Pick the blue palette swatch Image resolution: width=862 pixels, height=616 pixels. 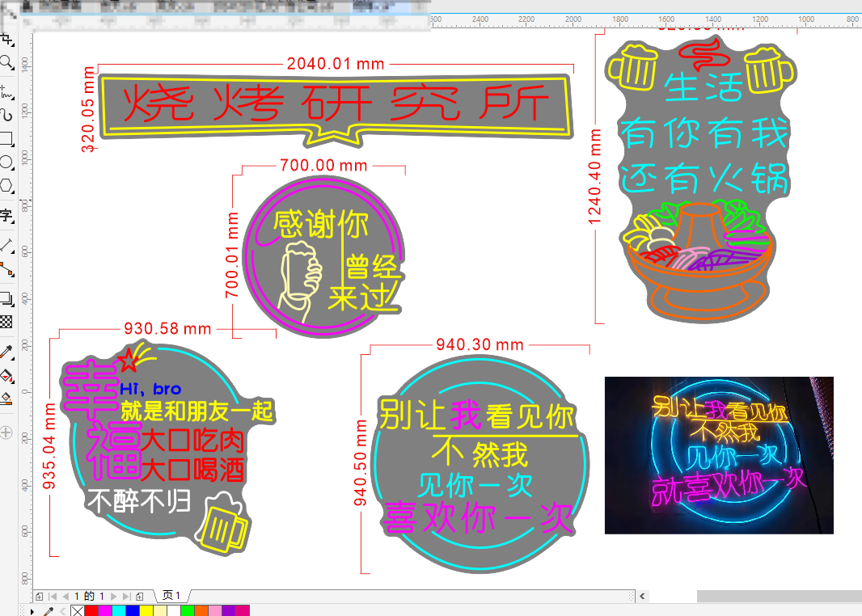pos(133,611)
